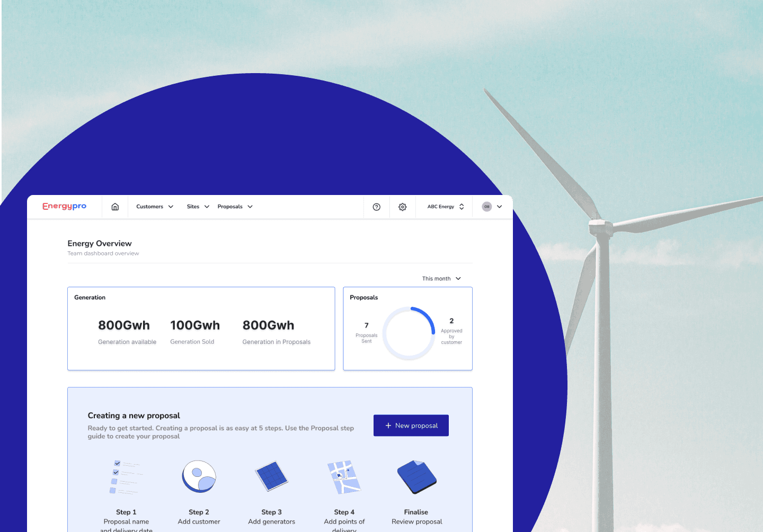Click the Step 4 Add points label
This screenshot has height=532, width=763.
click(344, 520)
